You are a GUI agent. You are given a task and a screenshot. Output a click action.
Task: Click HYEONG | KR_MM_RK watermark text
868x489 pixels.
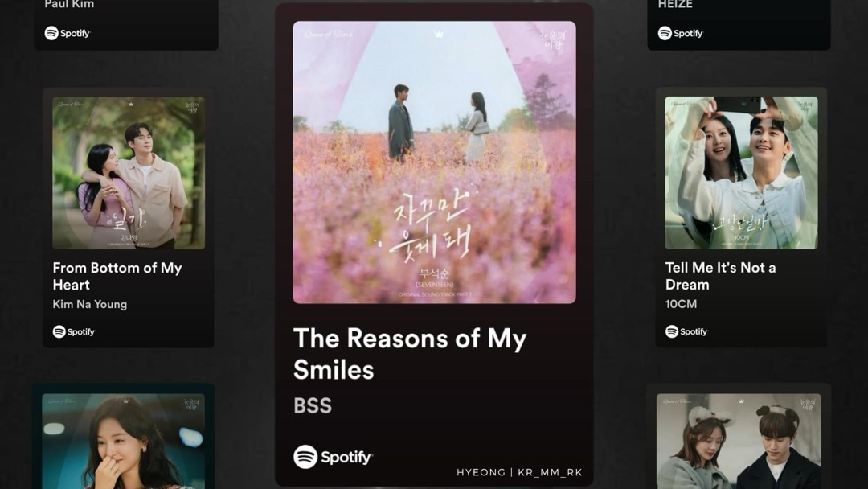(x=519, y=472)
